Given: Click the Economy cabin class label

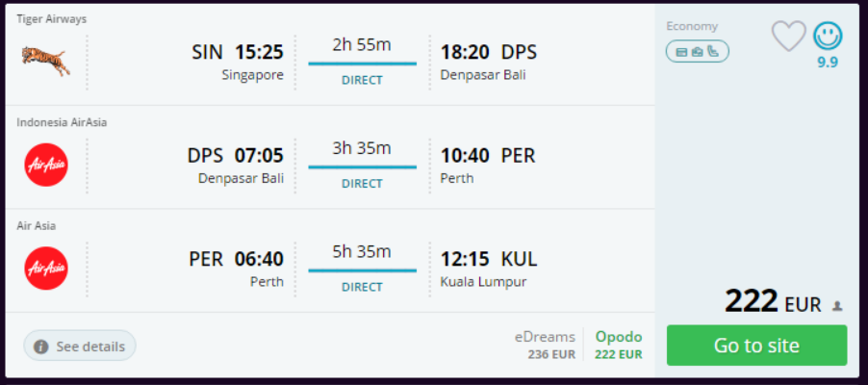Looking at the screenshot, I should (692, 26).
